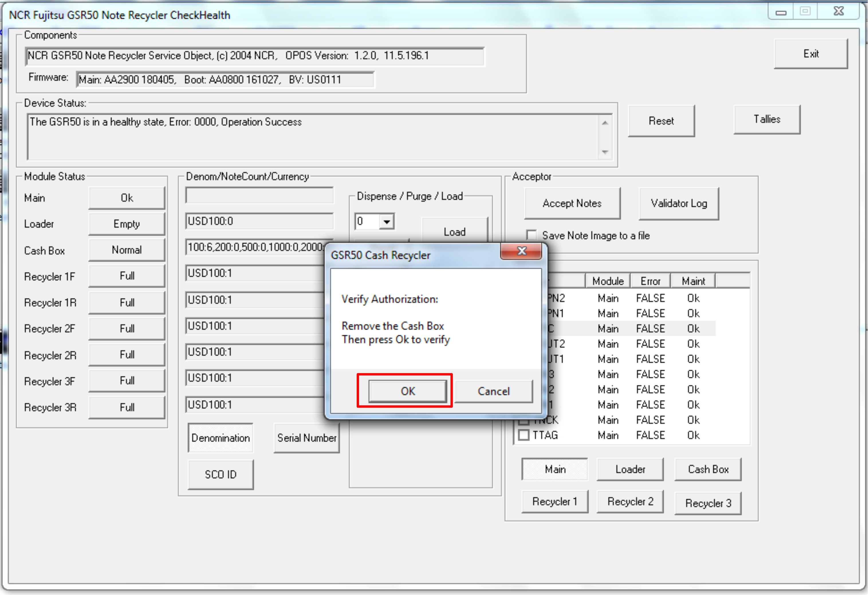Enable Save Note Image to a file
This screenshot has width=868, height=595.
tap(531, 235)
